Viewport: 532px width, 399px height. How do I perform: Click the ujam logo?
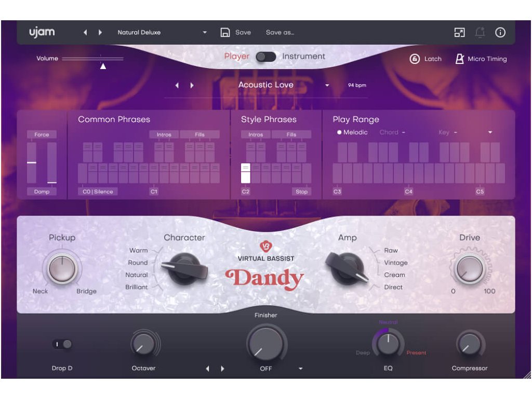(x=42, y=32)
